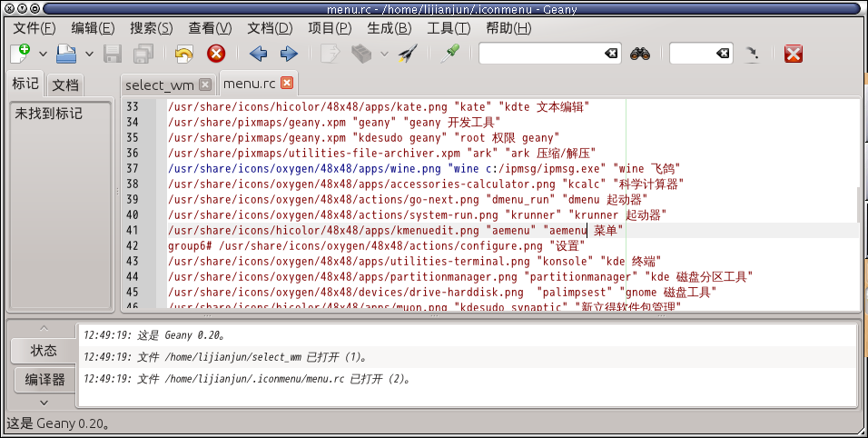Image resolution: width=868 pixels, height=438 pixels.
Task: Click the binoculars Find icon
Action: pos(640,54)
